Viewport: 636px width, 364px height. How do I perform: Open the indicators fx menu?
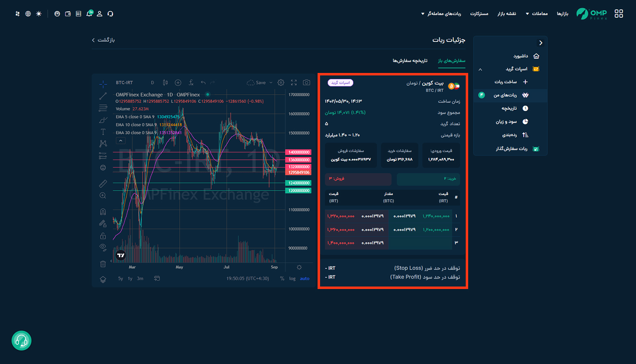pyautogui.click(x=191, y=82)
